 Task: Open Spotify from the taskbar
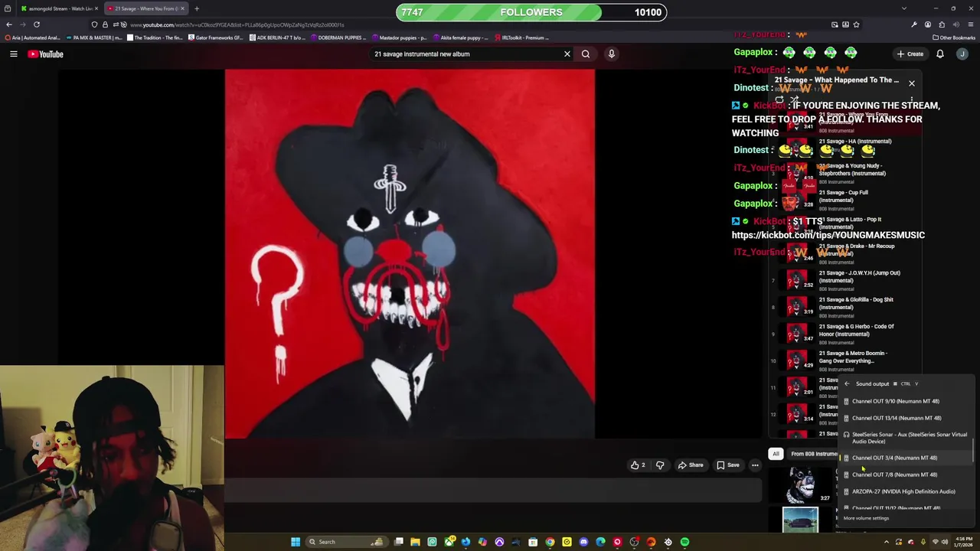[x=684, y=542]
